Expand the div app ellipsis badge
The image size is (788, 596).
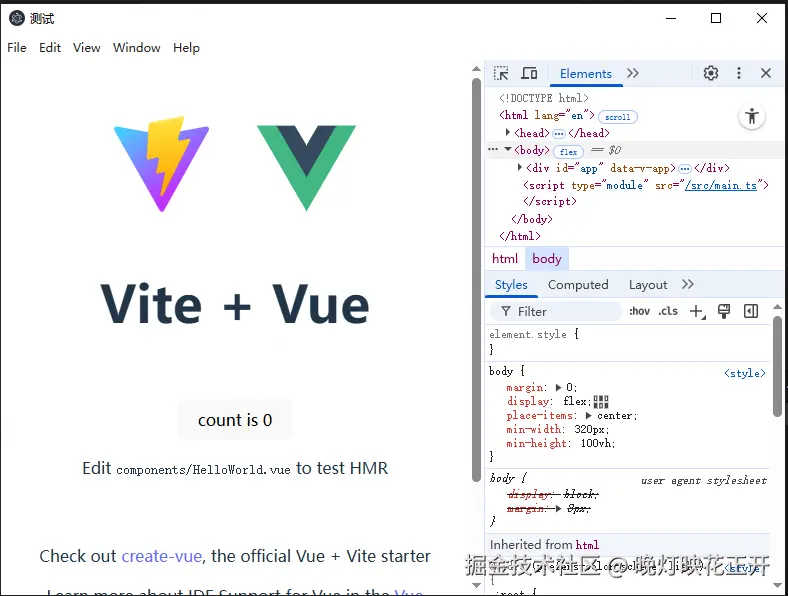coord(684,169)
